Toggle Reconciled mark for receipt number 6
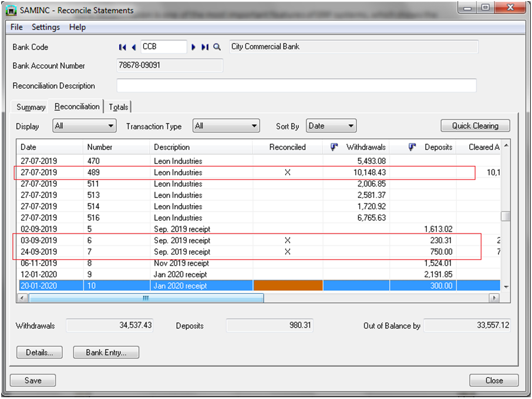This screenshot has height=399, width=532. click(287, 240)
